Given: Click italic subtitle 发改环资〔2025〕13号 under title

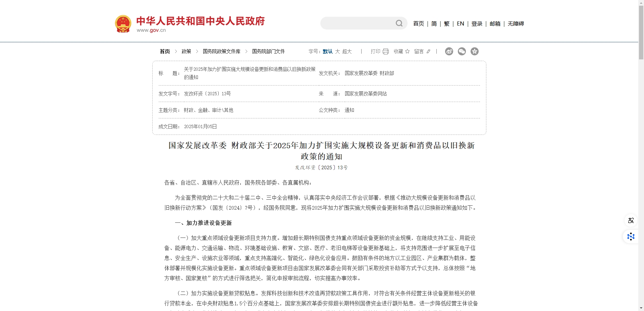Looking at the screenshot, I should click(321, 167).
